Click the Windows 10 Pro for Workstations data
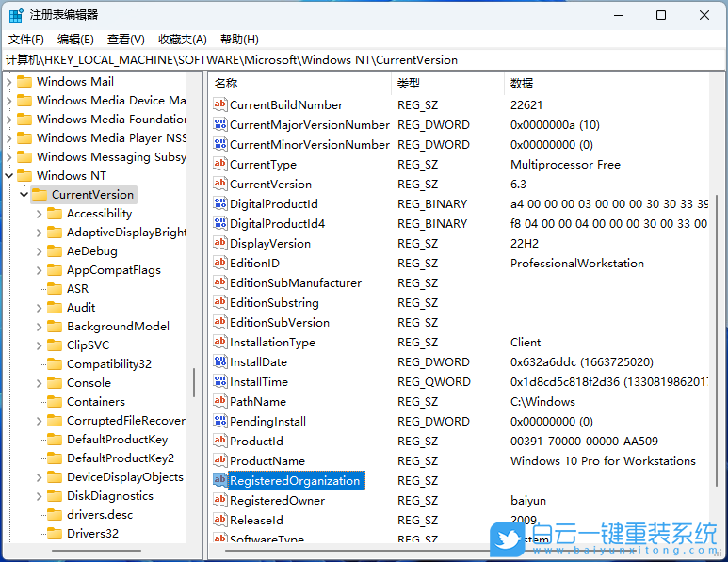The width and height of the screenshot is (728, 562). point(603,461)
